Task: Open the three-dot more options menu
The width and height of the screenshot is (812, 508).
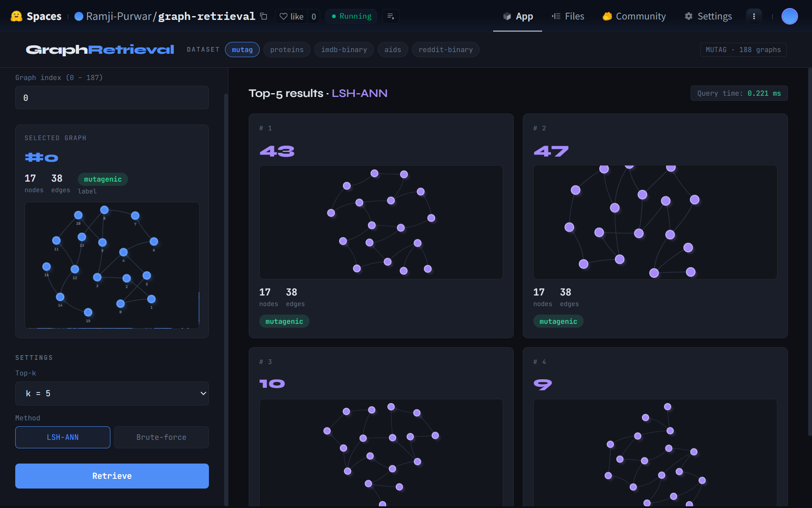Action: (754, 16)
